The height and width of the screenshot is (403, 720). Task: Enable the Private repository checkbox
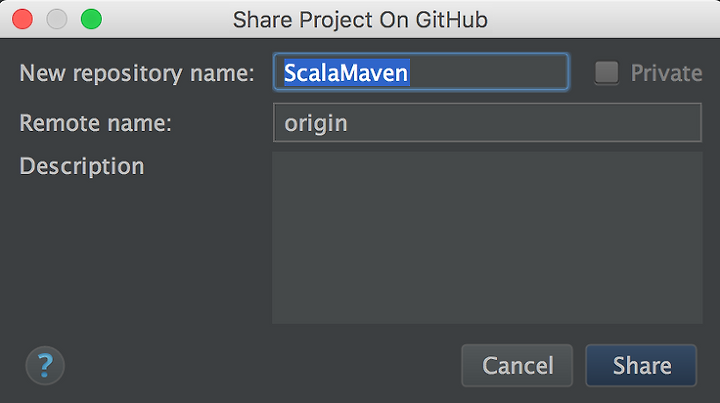pos(607,73)
